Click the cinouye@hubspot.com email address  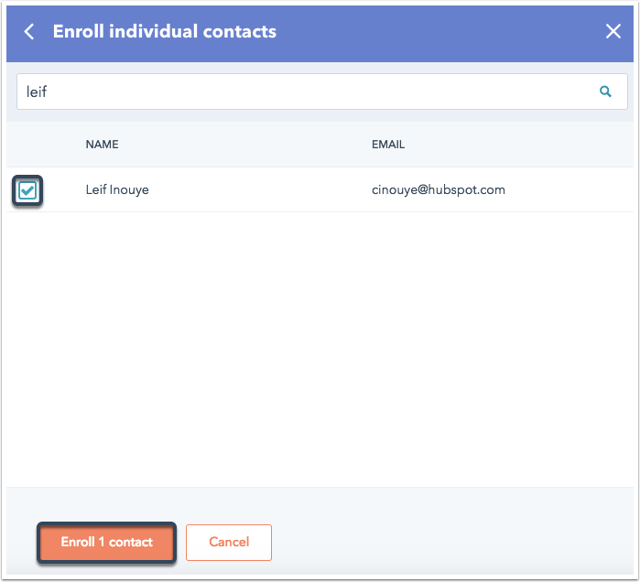(x=438, y=190)
